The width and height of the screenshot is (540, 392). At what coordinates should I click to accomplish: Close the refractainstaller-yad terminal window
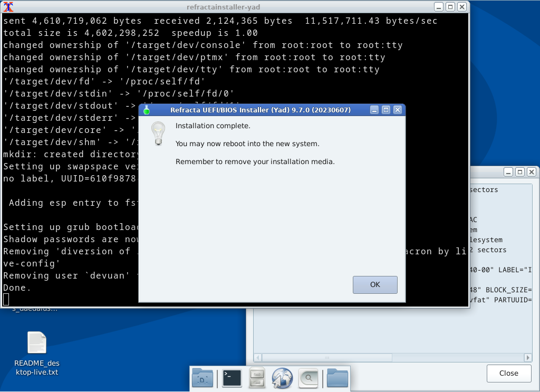click(x=461, y=7)
